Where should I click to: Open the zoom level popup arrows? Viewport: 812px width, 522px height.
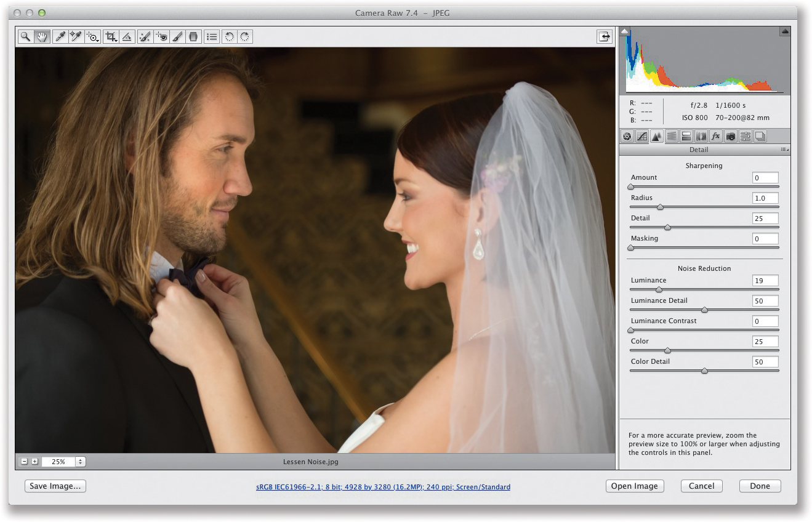coord(81,462)
